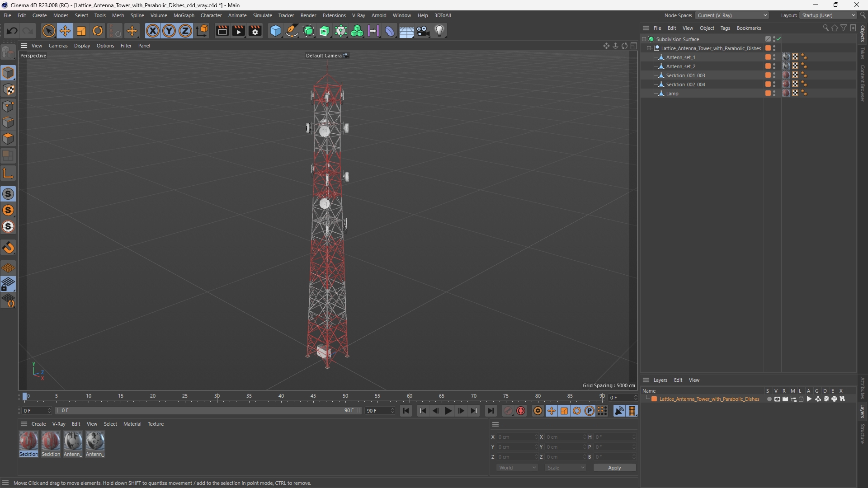This screenshot has width=868, height=488.
Task: Open Render to Picture Viewer
Action: (x=238, y=31)
